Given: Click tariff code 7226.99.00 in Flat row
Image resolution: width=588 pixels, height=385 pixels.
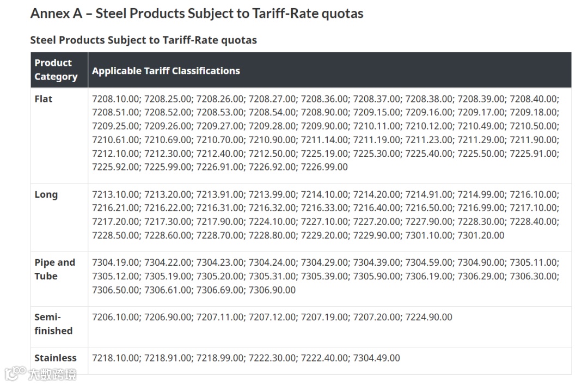Looking at the screenshot, I should 324,167.
